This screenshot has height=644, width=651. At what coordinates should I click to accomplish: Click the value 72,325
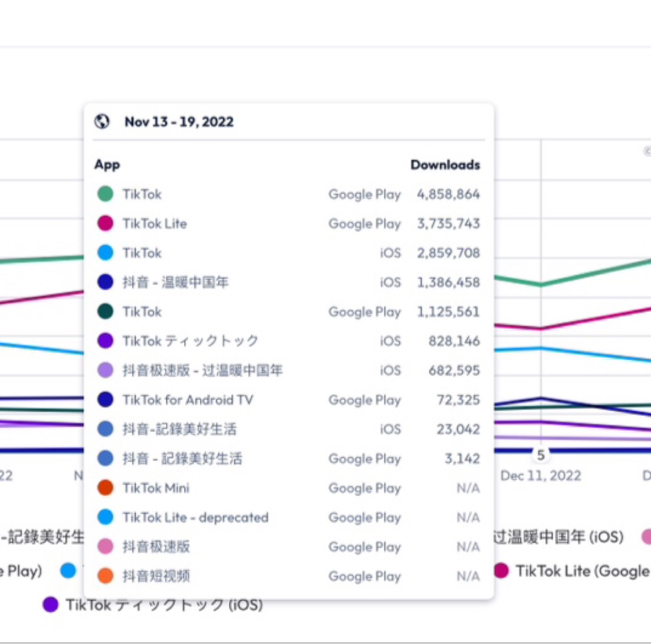(458, 400)
